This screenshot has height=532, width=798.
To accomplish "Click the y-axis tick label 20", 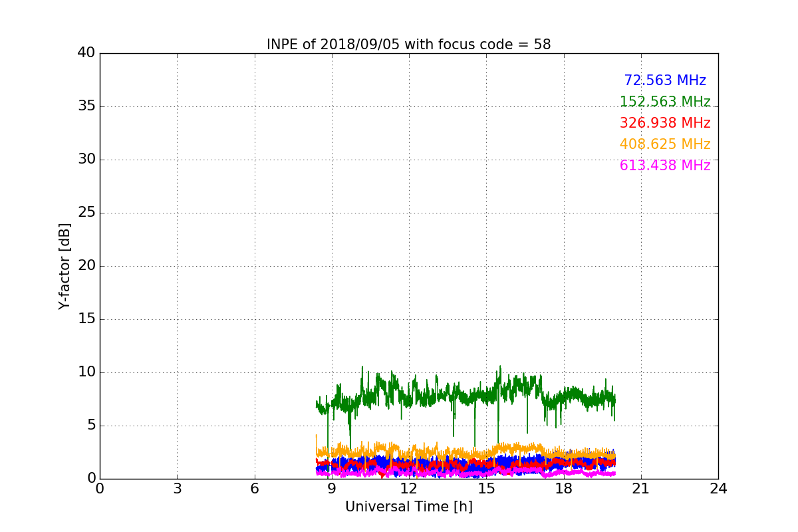I will tap(86, 266).
